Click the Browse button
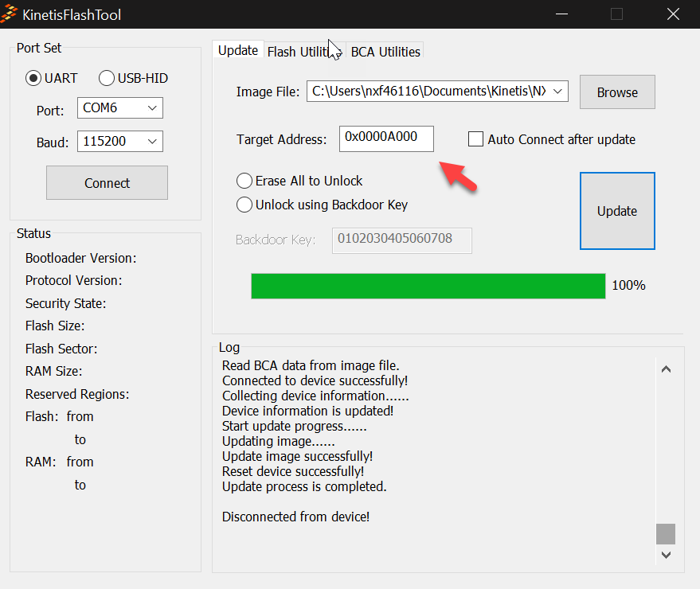Image resolution: width=700 pixels, height=589 pixels. click(617, 92)
